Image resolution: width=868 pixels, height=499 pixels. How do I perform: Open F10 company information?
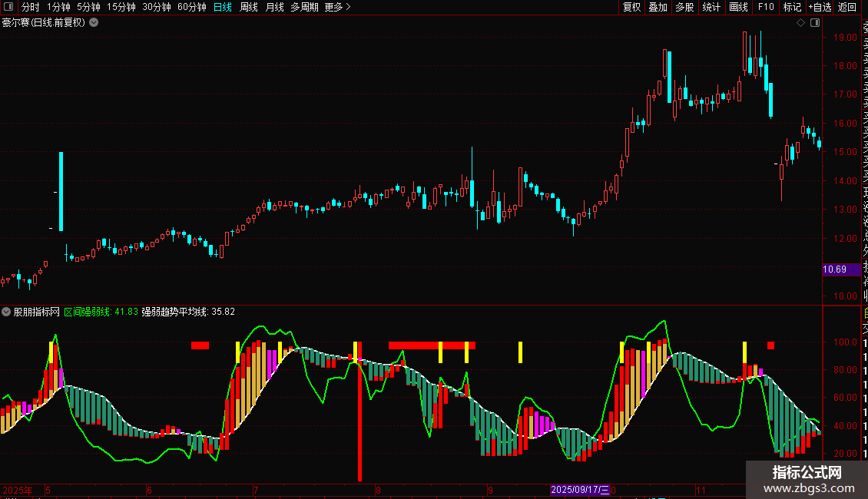[766, 7]
